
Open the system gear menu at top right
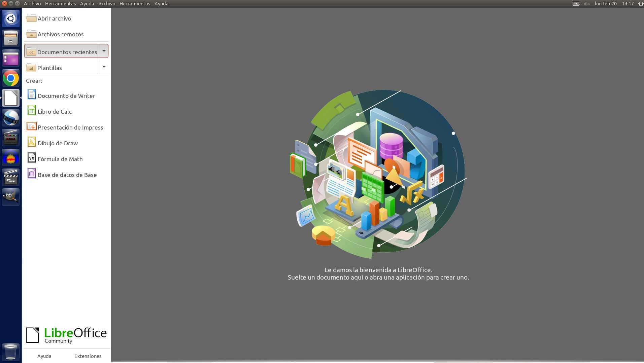click(641, 4)
